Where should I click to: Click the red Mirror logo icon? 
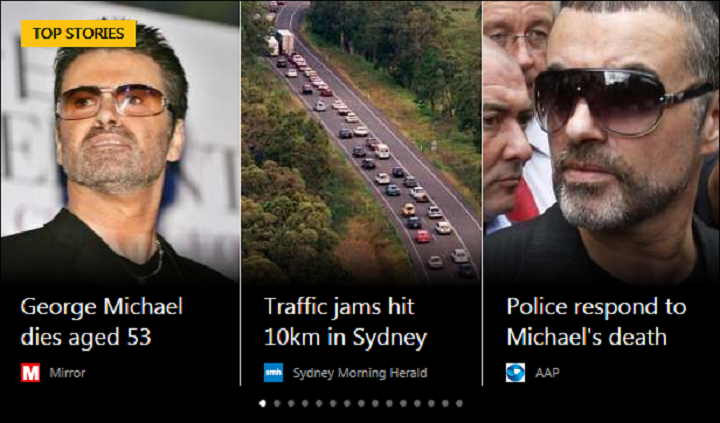(x=30, y=372)
